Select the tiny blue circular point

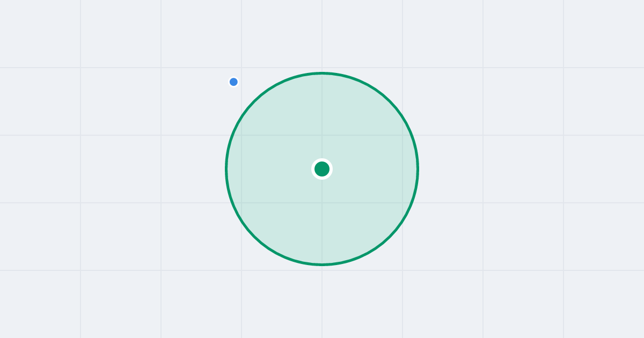(233, 82)
